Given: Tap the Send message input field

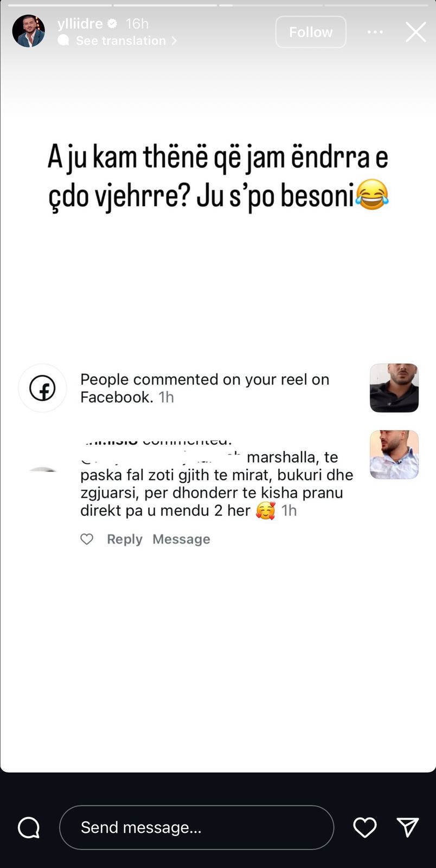Looking at the screenshot, I should 196,827.
